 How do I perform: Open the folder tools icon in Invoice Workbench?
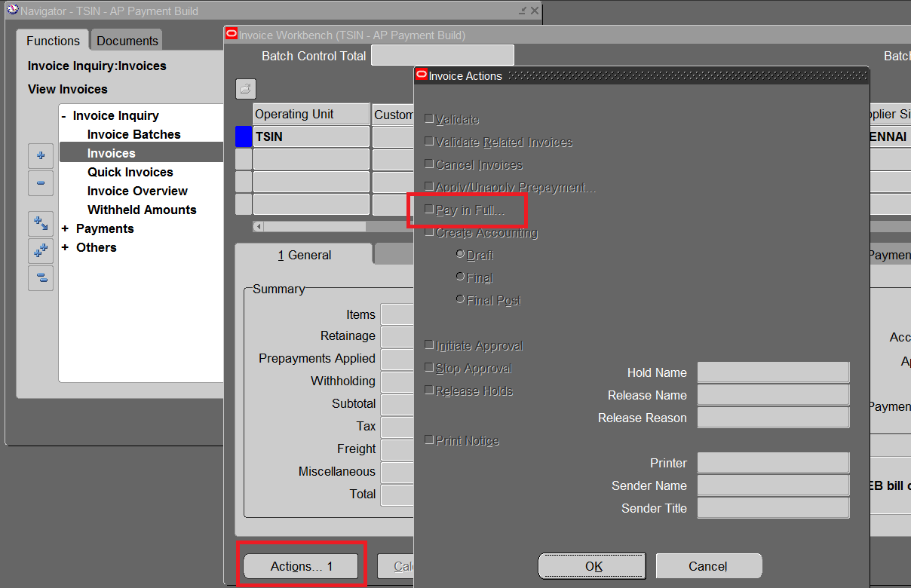(245, 88)
